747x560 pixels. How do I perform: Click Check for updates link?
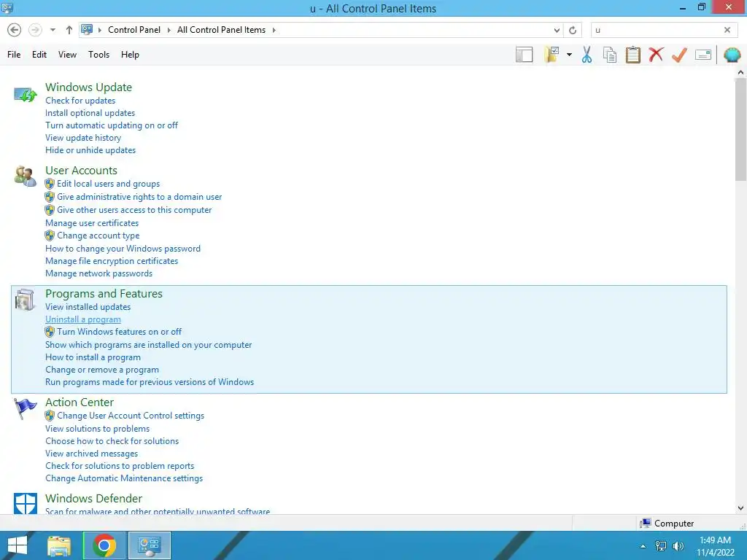coord(80,101)
